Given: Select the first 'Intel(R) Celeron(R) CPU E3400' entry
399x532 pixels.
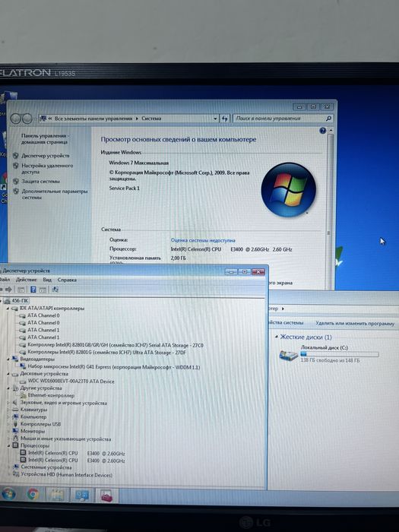Looking at the screenshot, I should click(x=76, y=453).
